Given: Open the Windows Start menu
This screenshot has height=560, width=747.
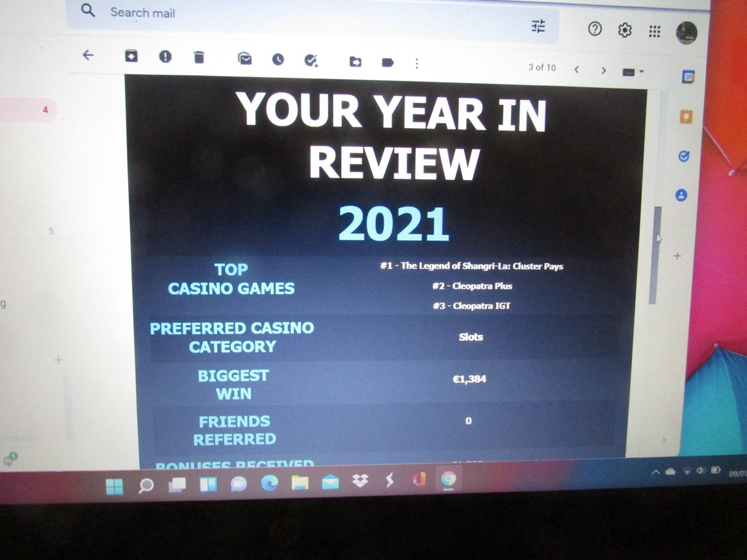Looking at the screenshot, I should coord(115,487).
